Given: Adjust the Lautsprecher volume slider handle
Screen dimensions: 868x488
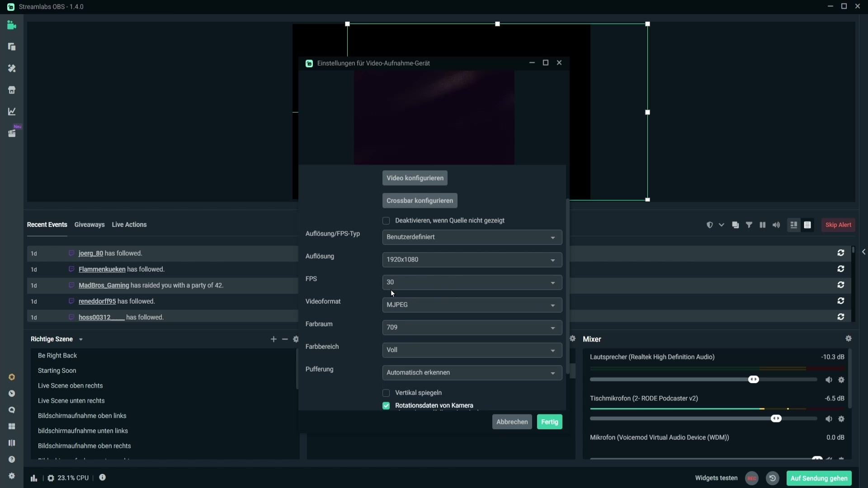Looking at the screenshot, I should [x=753, y=380].
